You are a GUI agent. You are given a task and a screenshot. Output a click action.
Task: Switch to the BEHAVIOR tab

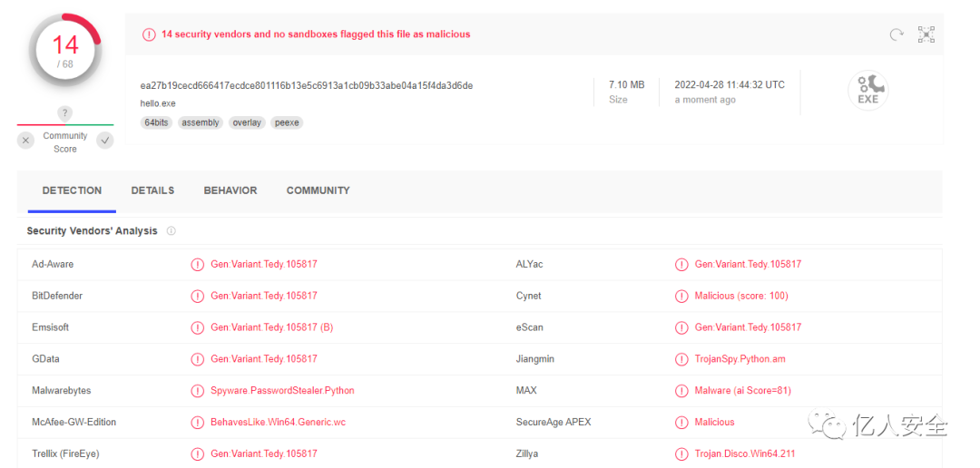(x=230, y=190)
